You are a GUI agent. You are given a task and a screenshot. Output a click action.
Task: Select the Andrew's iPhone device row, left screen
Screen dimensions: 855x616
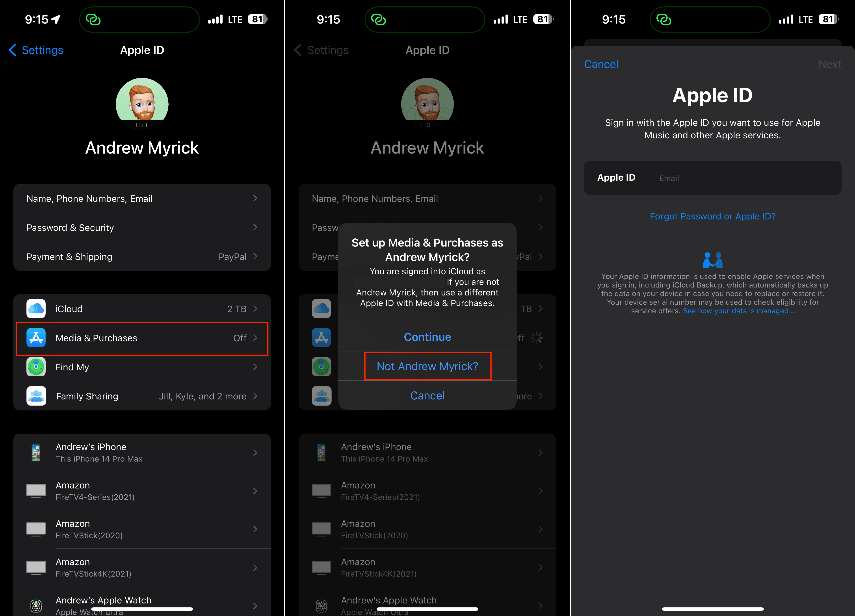click(142, 452)
